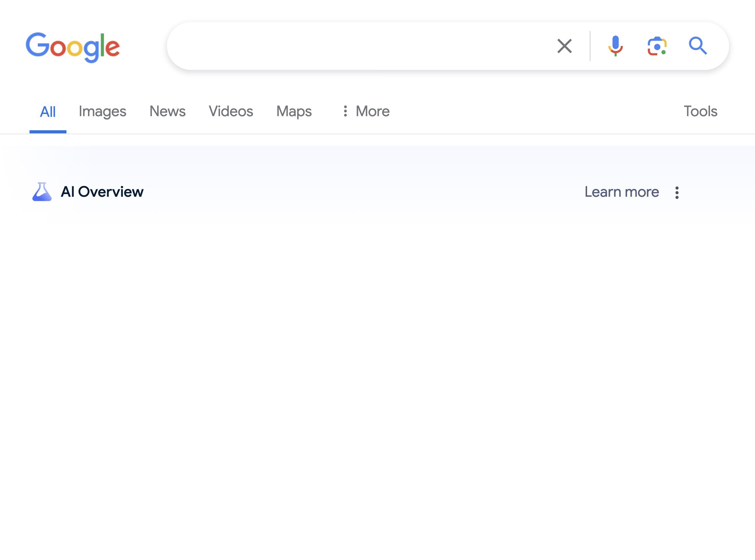This screenshot has width=755, height=560.
Task: Expand the More search categories menu
Action: [x=366, y=111]
